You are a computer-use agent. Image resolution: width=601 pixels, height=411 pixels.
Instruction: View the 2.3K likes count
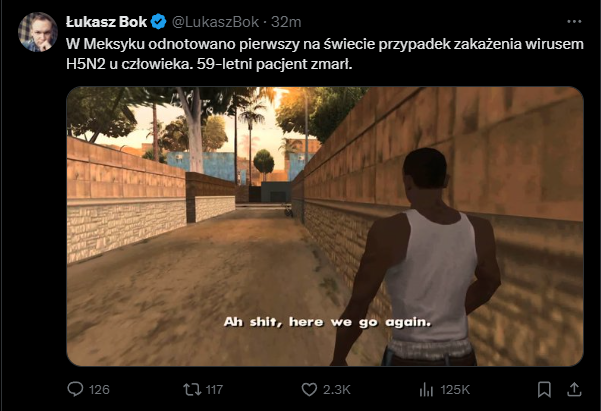(x=337, y=390)
